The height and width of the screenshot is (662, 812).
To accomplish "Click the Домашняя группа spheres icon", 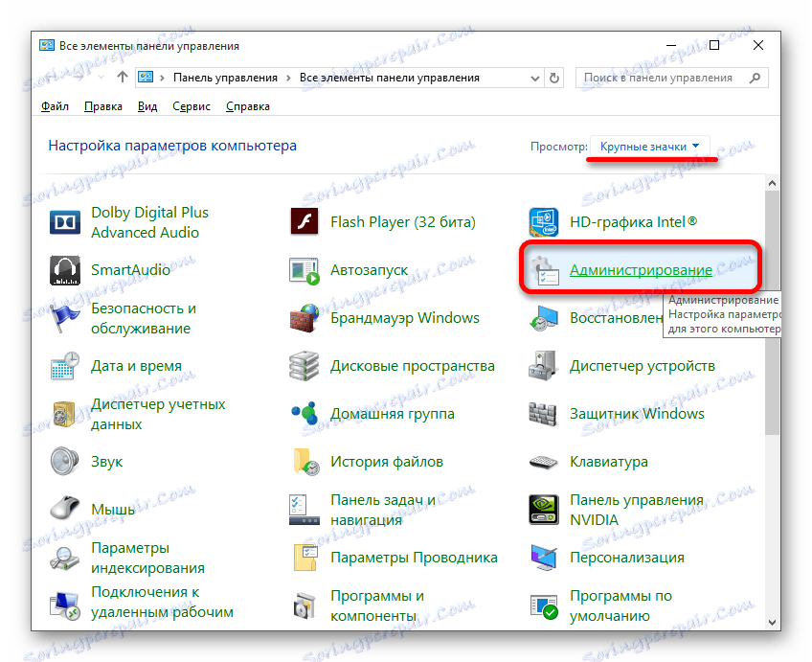I will pos(304,414).
